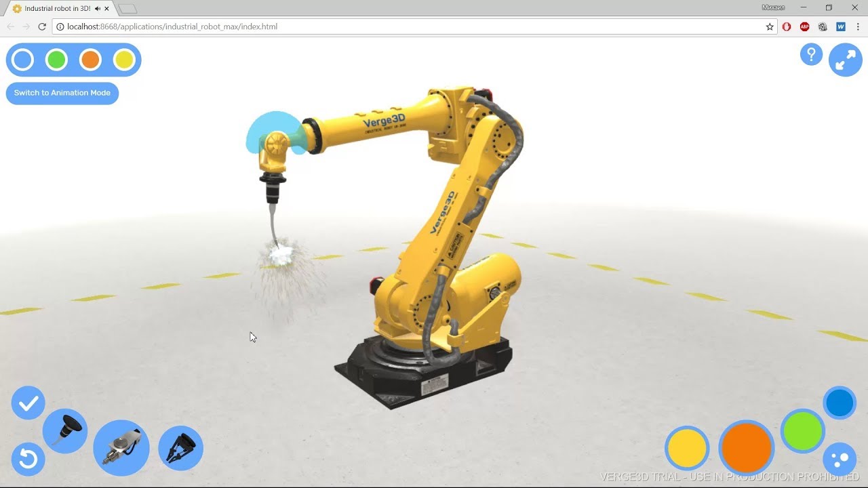Click the circular reset arrow button
The height and width of the screenshot is (488, 868).
pos(28,460)
